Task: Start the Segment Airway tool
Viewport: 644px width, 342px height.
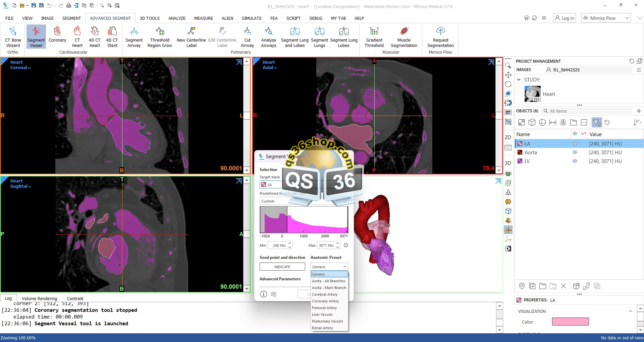Action: pos(134,37)
